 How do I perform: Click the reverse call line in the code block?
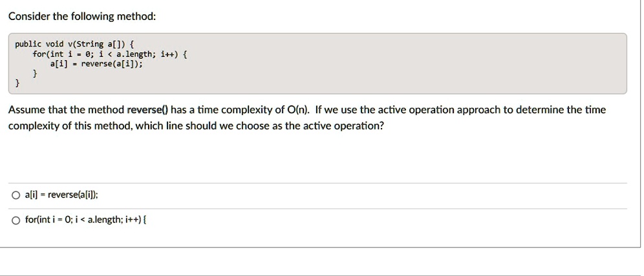(97, 64)
